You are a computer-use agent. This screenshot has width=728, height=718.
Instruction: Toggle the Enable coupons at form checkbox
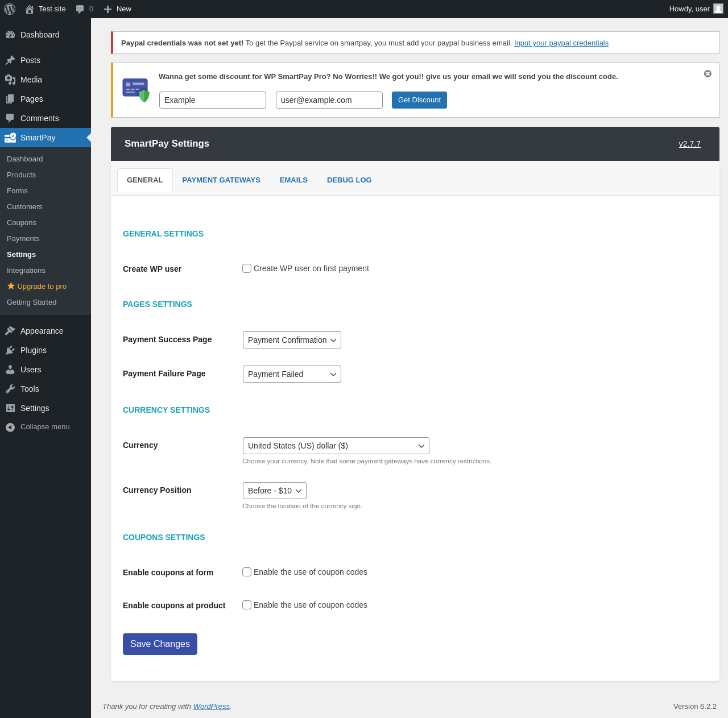(x=247, y=572)
